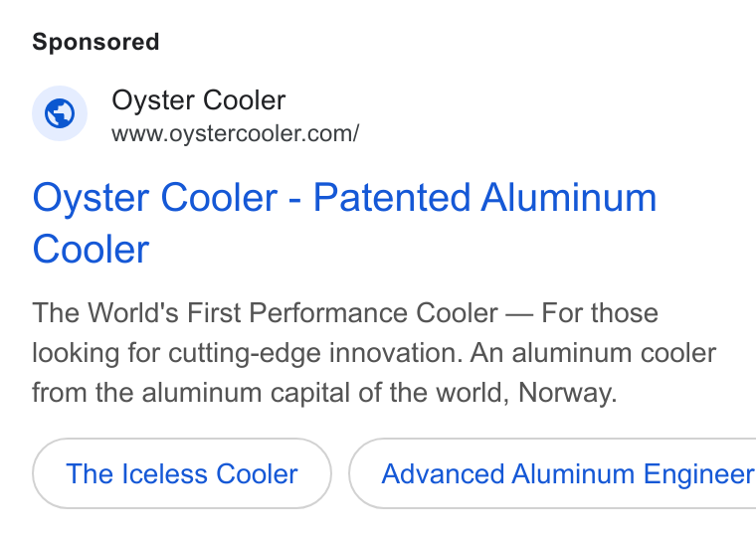Click the phrase aluminum capital of the world

(x=325, y=393)
